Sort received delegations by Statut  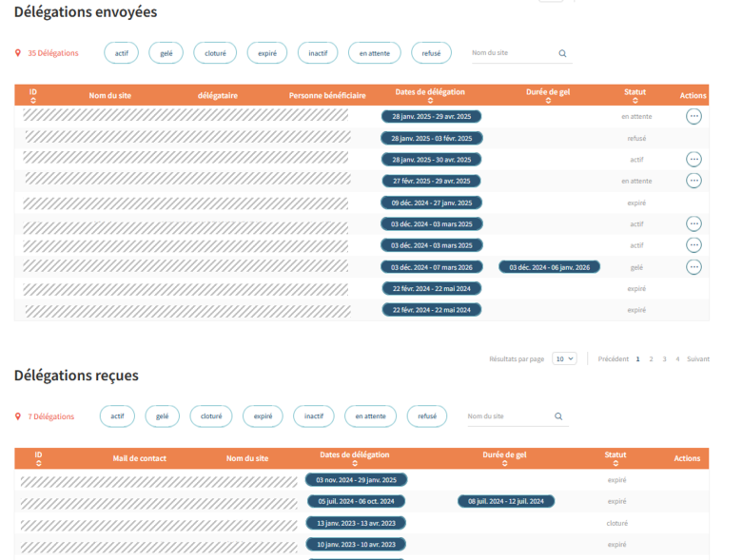pyautogui.click(x=615, y=463)
